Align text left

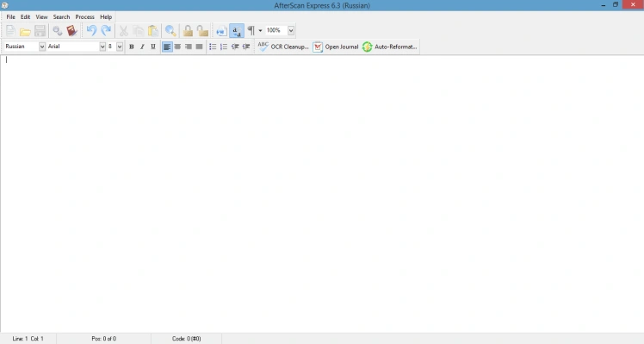pyautogui.click(x=167, y=47)
